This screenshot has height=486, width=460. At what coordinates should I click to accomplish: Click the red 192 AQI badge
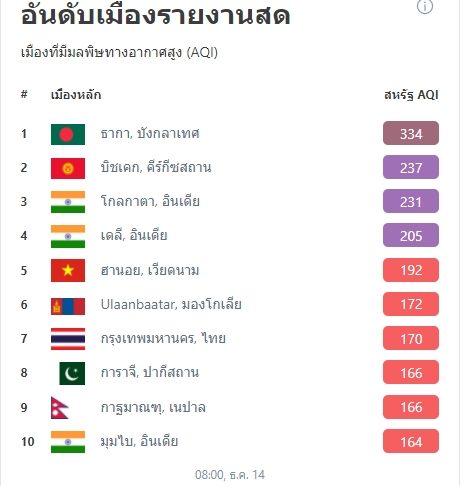[411, 270]
